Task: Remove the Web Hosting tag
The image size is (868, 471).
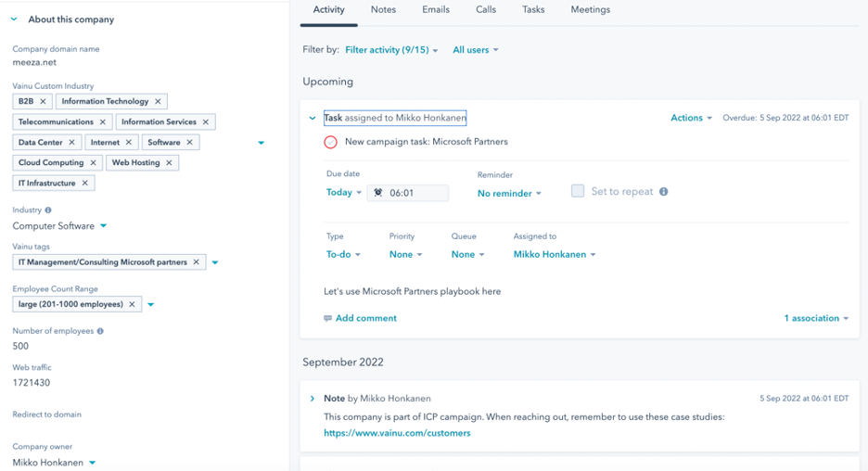Action: (x=170, y=163)
